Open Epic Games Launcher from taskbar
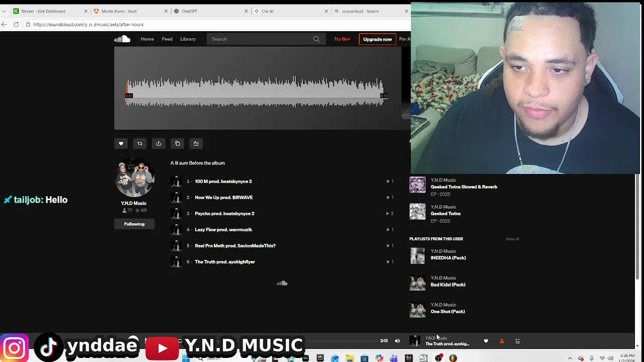Image resolution: width=644 pixels, height=362 pixels. [x=320, y=358]
